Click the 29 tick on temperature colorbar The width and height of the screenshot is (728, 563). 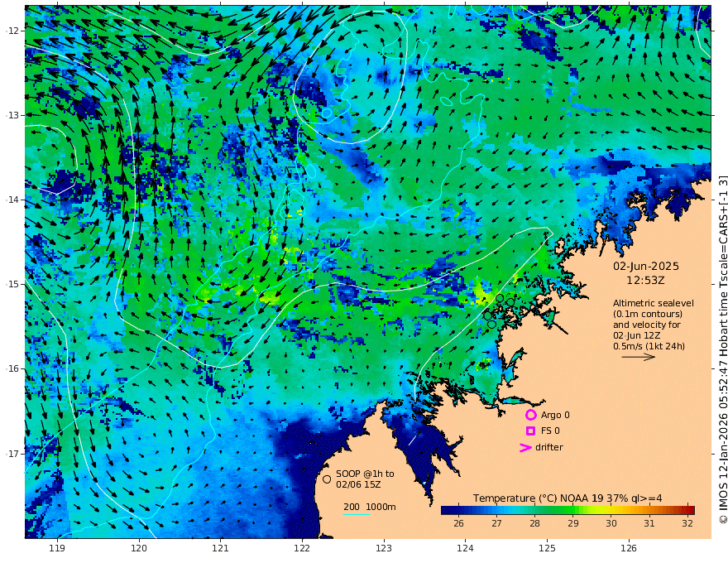[573, 523]
